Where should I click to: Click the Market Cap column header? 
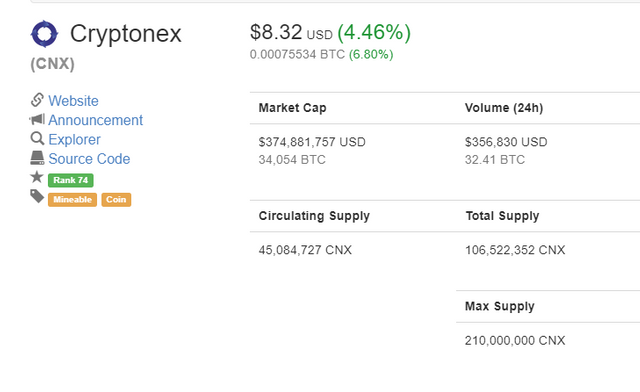(x=292, y=108)
